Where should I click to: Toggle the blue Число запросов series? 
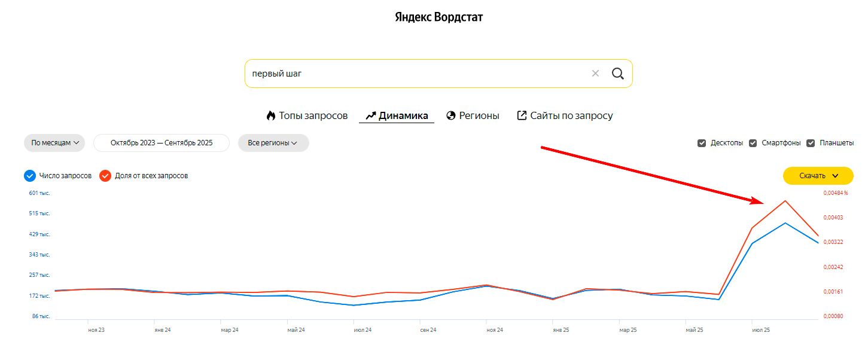[x=30, y=176]
